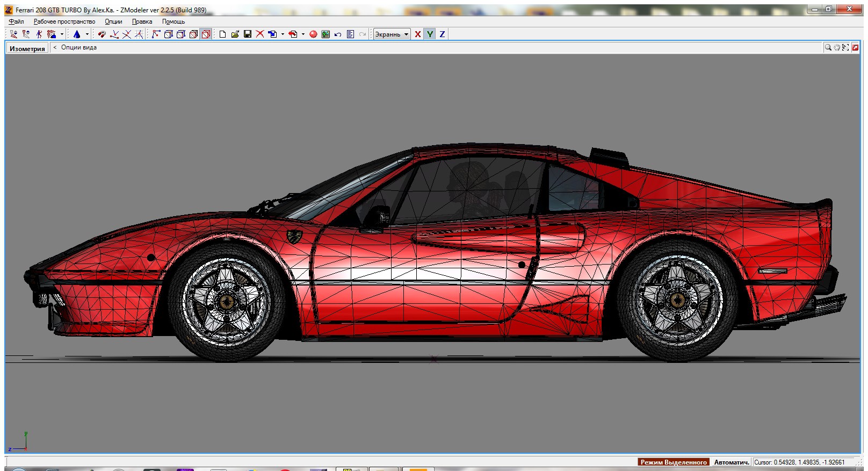The image size is (868, 471).
Task: Open the Правка menu
Action: (142, 22)
